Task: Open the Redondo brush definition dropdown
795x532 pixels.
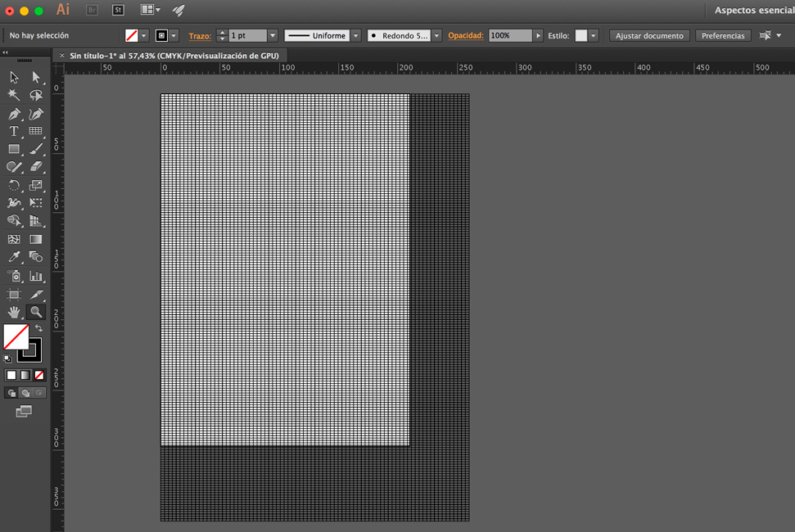Action: pos(436,36)
